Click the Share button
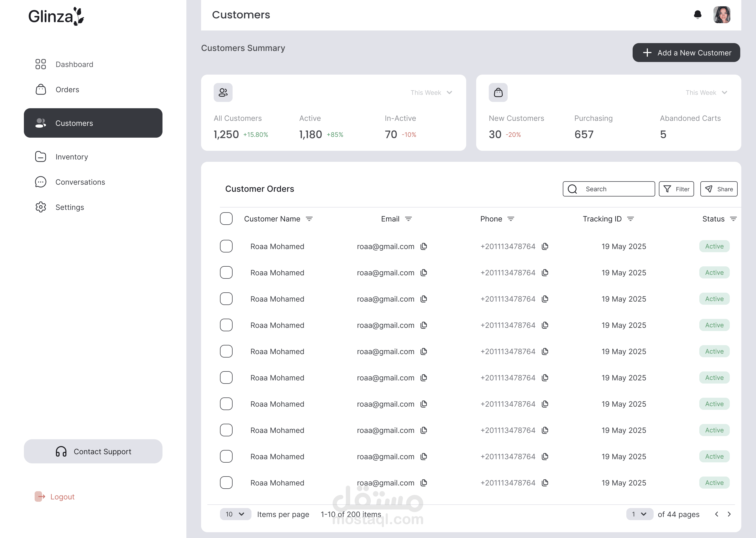This screenshot has width=756, height=538. [x=719, y=189]
